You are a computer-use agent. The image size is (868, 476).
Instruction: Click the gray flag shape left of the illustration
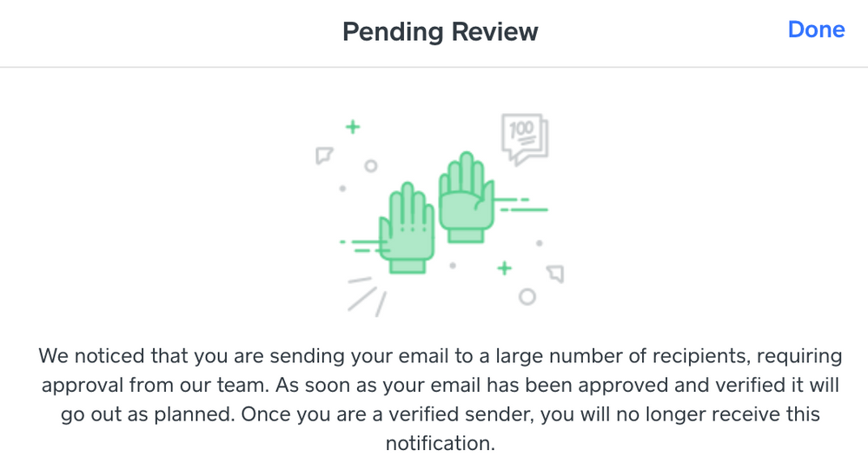click(324, 155)
